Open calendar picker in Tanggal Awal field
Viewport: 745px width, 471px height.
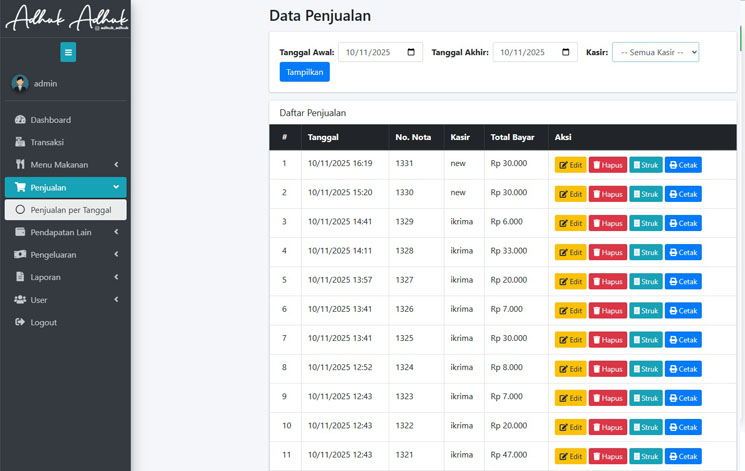[x=411, y=52]
